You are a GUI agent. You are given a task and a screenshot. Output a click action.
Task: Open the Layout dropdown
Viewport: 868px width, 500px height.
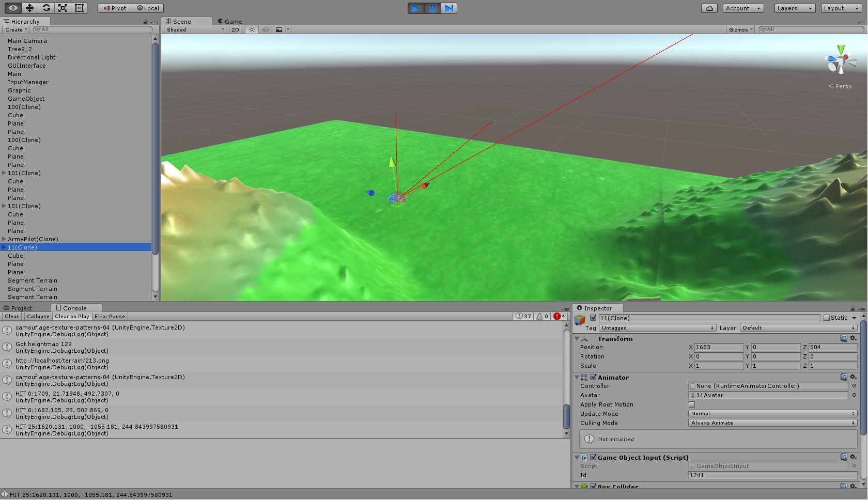pyautogui.click(x=841, y=8)
